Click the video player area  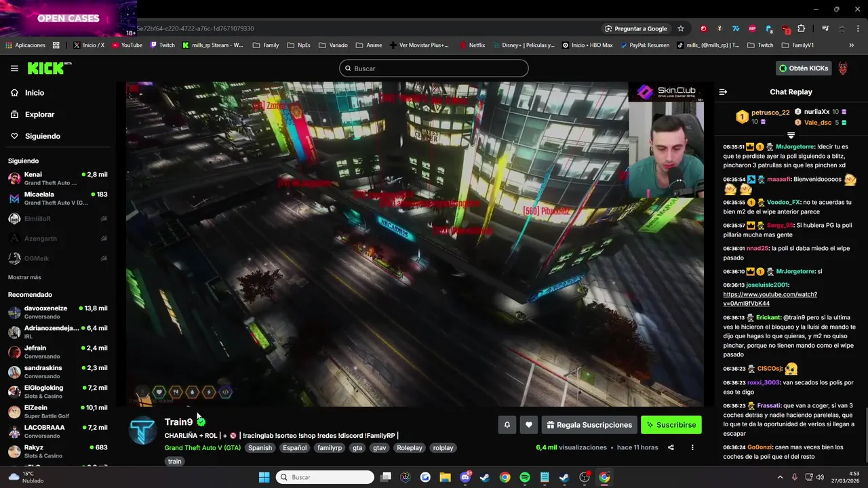pyautogui.click(x=415, y=244)
